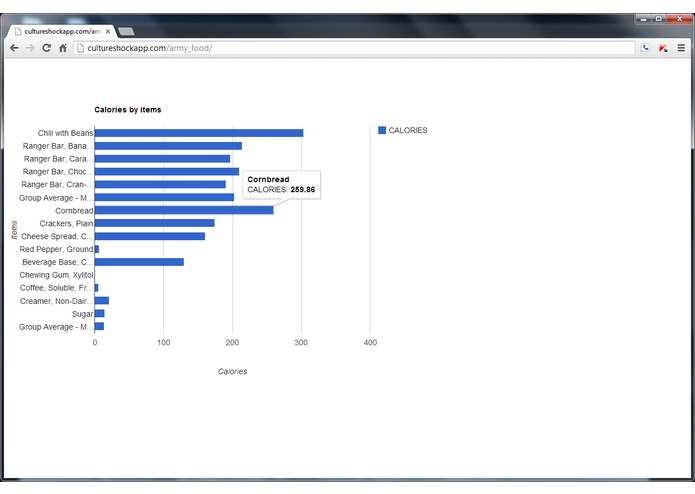Click the 100 axis tick label
The image size is (695, 494).
pyautogui.click(x=164, y=342)
